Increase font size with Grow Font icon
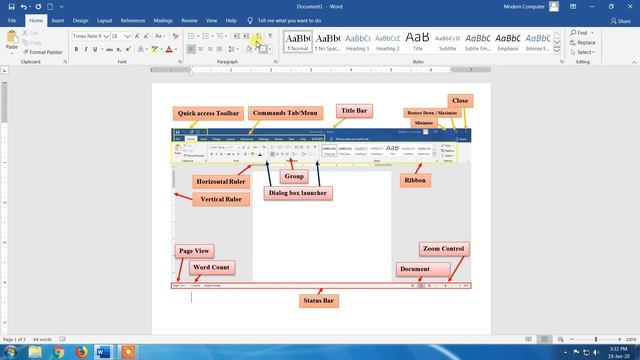 (x=137, y=36)
